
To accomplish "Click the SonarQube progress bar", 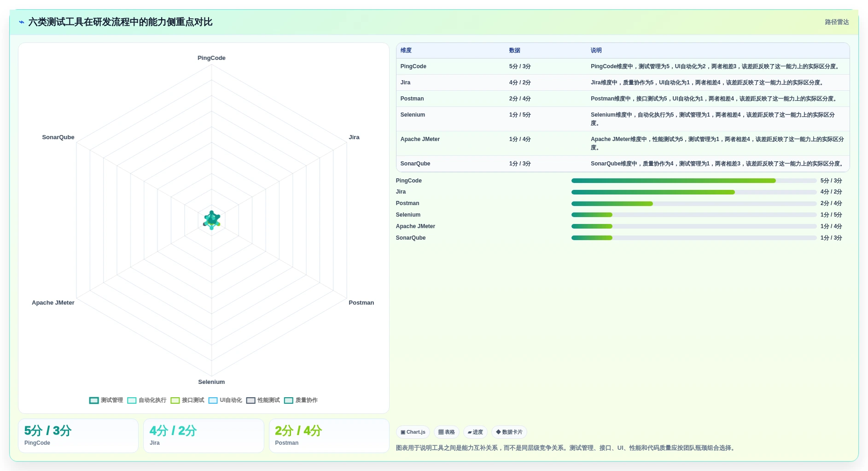I will (x=694, y=238).
